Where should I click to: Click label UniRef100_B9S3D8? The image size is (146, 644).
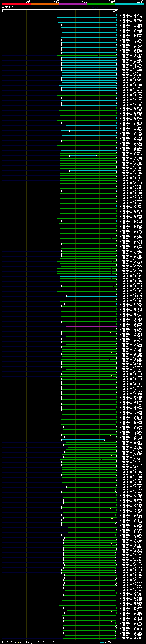pyautogui.click(x=131, y=93)
